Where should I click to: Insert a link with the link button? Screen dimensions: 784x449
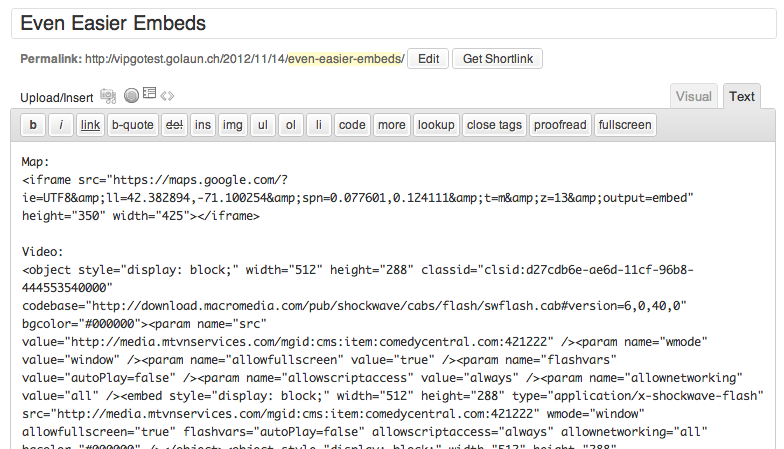click(x=90, y=124)
